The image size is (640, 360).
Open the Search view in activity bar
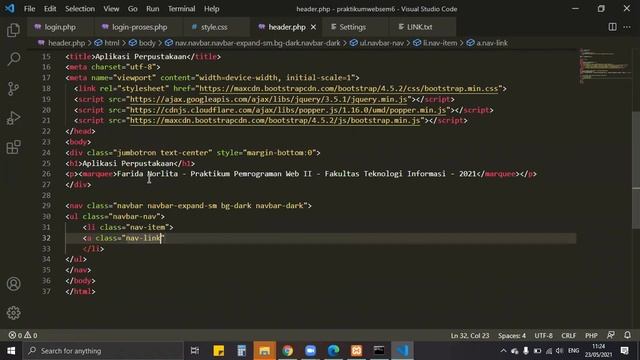tap(13, 59)
